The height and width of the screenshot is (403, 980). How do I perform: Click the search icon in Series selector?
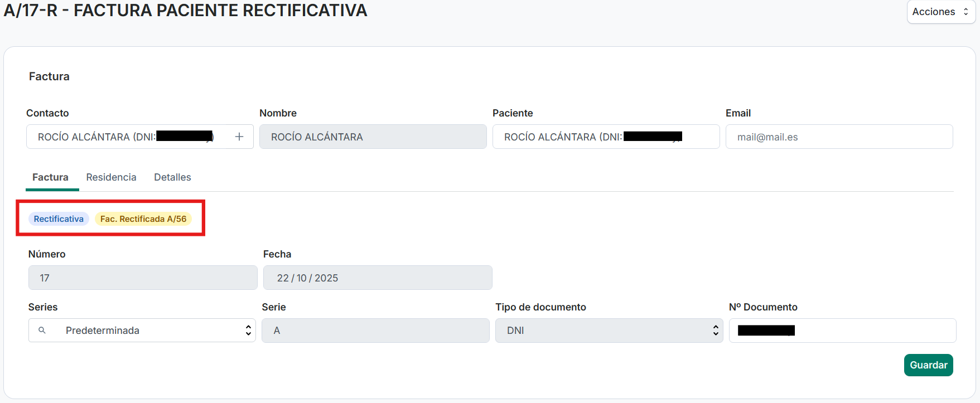(42, 331)
